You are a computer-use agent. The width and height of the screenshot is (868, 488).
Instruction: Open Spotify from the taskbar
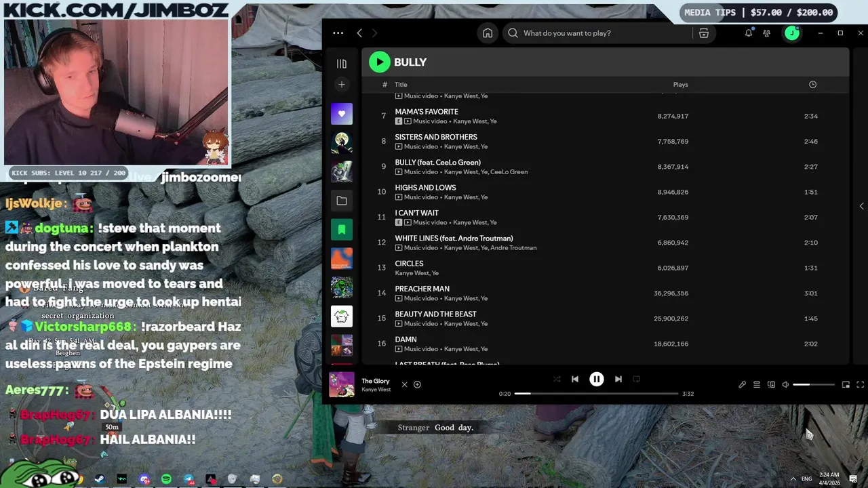pyautogui.click(x=166, y=479)
